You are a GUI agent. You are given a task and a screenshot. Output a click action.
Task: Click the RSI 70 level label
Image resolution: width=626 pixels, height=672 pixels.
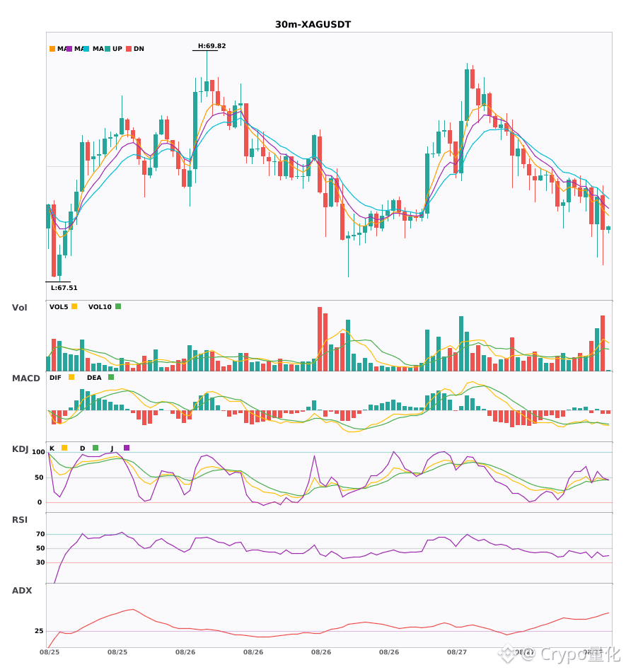pyautogui.click(x=40, y=534)
